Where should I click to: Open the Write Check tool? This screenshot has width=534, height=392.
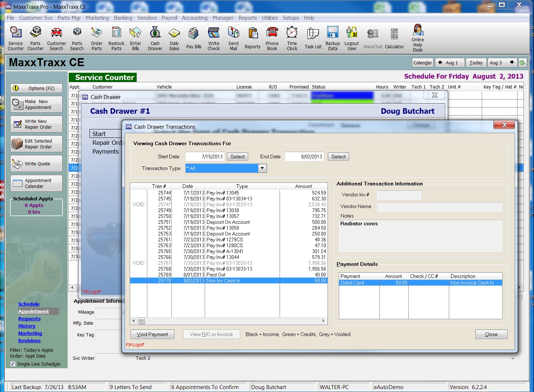tap(214, 38)
